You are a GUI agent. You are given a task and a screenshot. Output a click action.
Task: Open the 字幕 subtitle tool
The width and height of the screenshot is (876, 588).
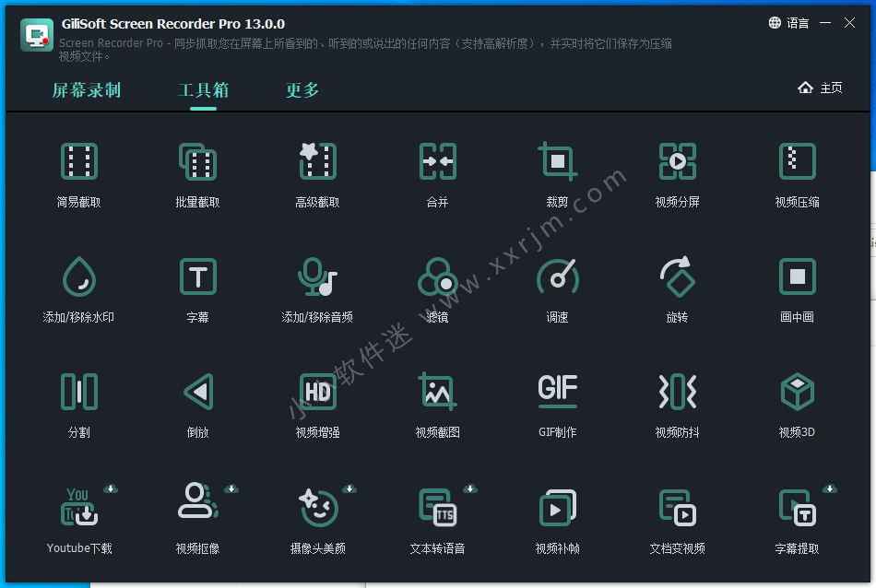coord(197,290)
